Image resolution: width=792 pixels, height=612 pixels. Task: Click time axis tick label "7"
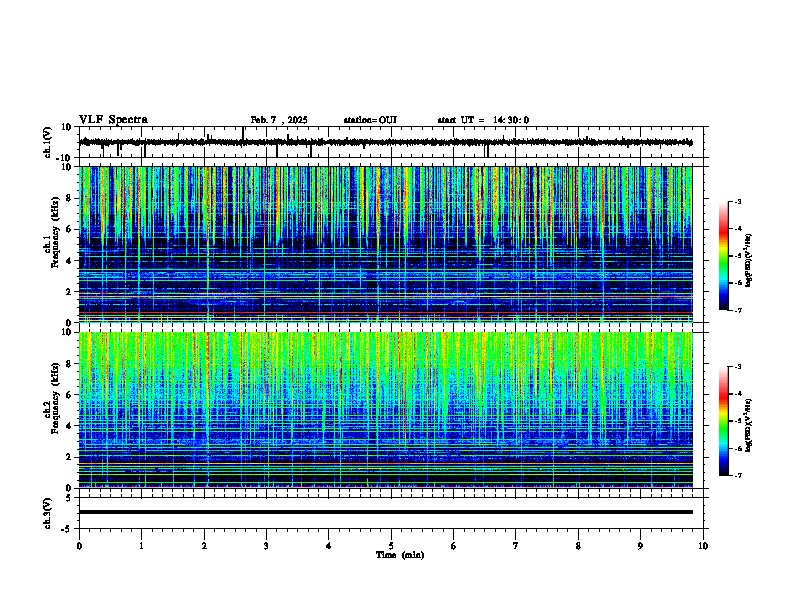(x=516, y=546)
